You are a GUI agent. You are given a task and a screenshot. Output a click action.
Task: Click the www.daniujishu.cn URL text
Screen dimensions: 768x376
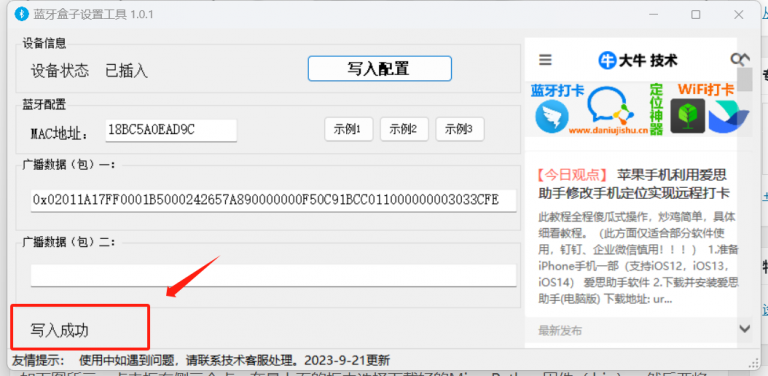(x=608, y=131)
